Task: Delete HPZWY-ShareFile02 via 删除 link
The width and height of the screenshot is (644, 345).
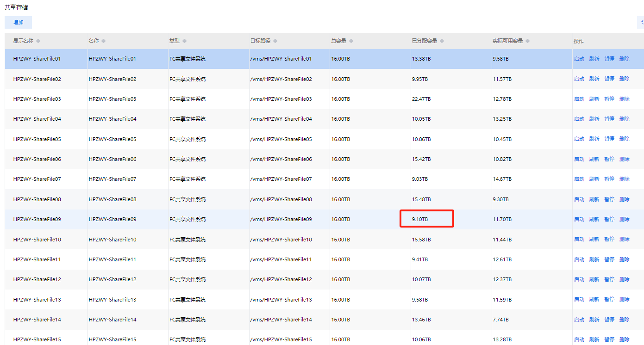Action: [x=625, y=79]
